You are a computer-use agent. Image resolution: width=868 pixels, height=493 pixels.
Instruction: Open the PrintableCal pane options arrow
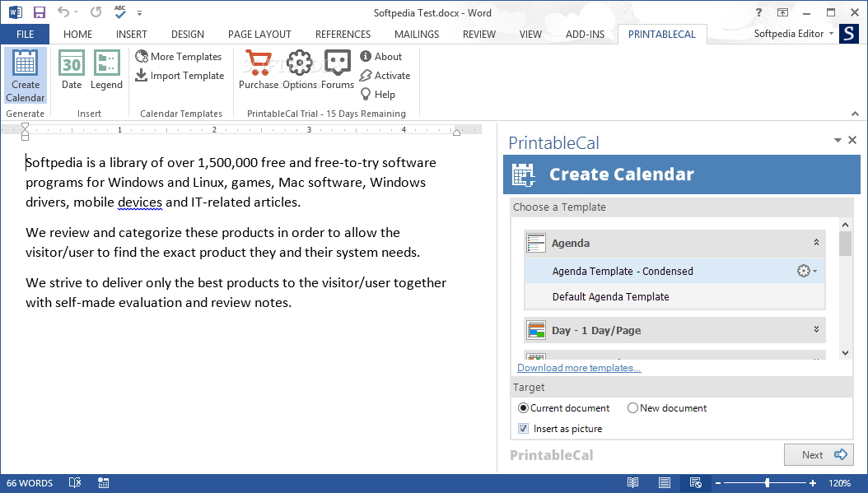pos(838,141)
